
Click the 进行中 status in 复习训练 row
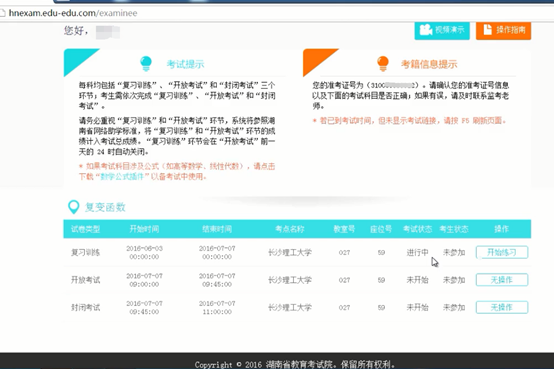[418, 252]
